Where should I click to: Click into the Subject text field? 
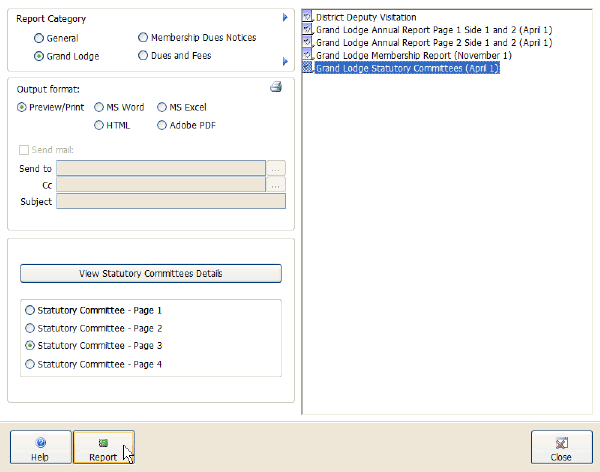point(171,201)
